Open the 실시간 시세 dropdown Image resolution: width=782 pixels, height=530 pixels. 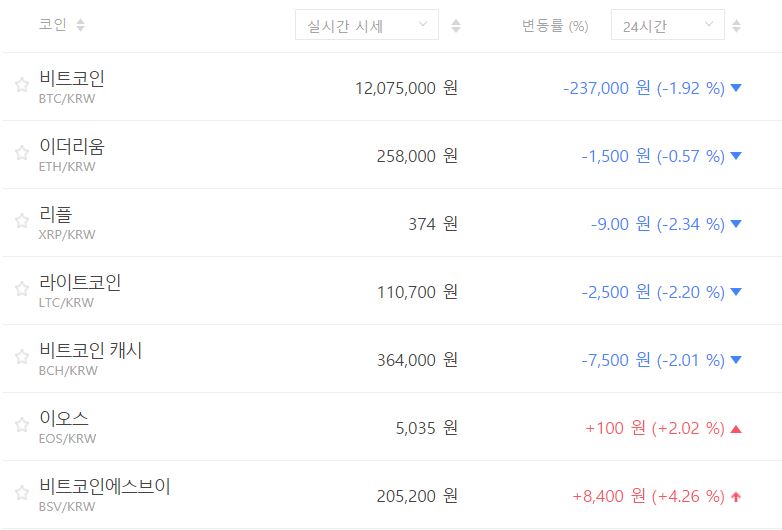(x=366, y=26)
